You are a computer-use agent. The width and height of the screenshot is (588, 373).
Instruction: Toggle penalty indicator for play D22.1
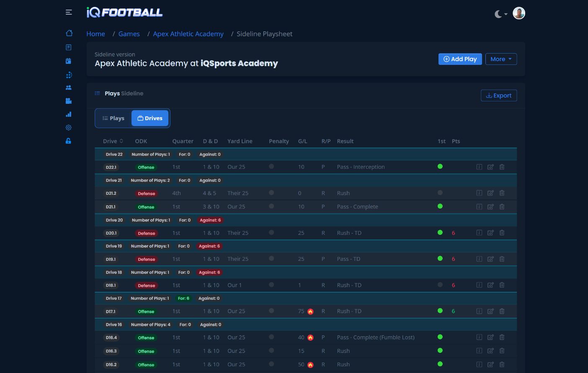[x=271, y=167]
